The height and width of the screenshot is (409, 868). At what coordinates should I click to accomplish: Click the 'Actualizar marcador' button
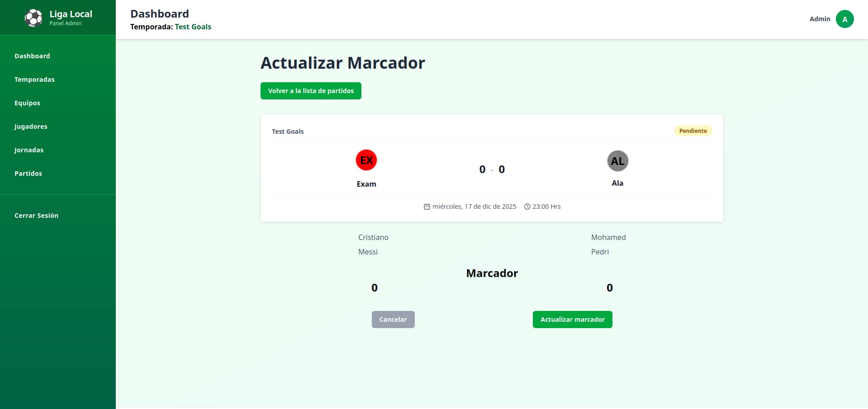click(572, 320)
